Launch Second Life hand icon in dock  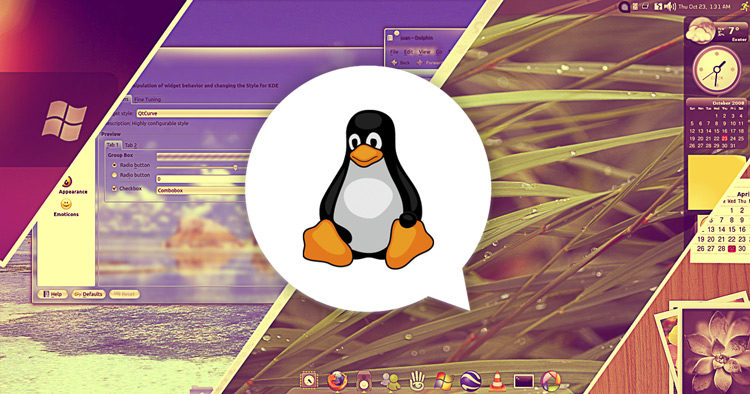[418, 381]
